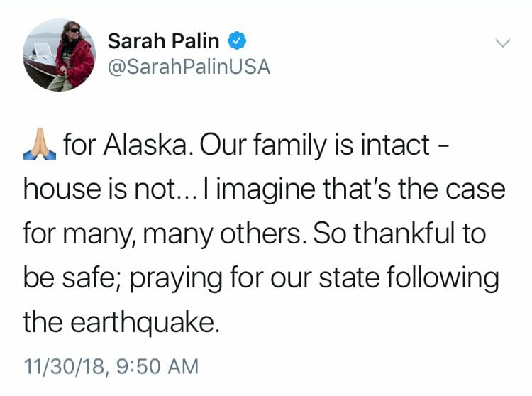Open the tweet options chevron menu
Screen dimensions: 532x396
click(502, 43)
